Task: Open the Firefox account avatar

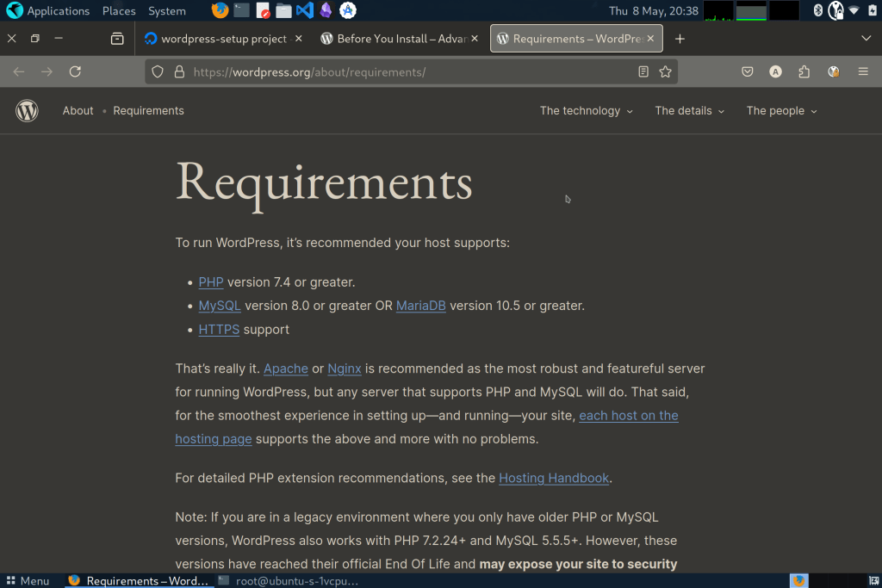Action: 775,71
